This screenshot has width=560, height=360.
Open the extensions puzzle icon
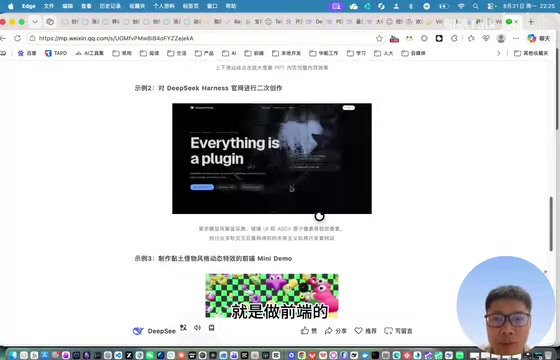(454, 38)
